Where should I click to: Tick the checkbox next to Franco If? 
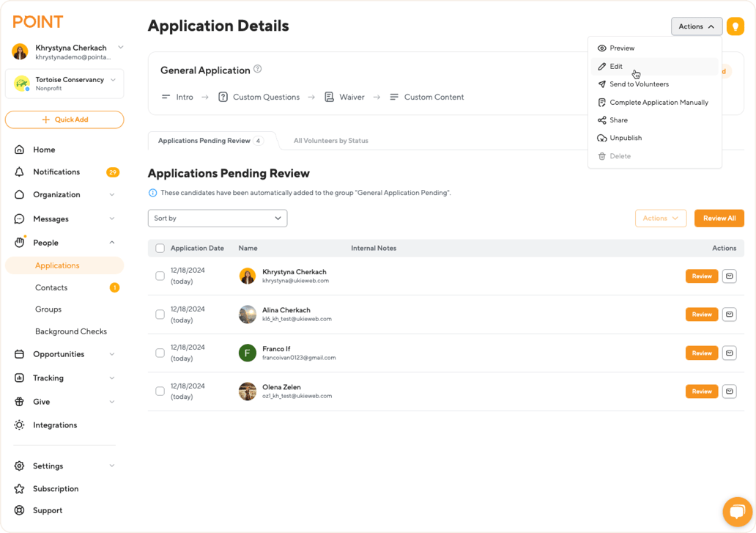tap(160, 353)
